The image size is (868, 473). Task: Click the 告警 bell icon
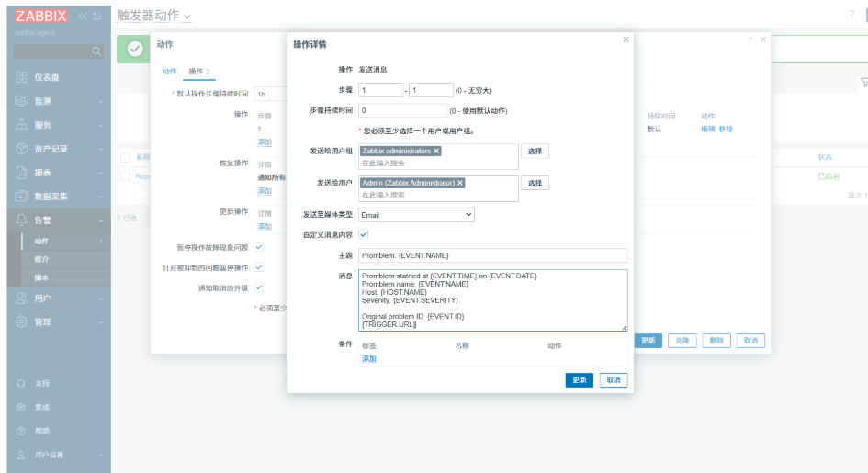point(21,220)
